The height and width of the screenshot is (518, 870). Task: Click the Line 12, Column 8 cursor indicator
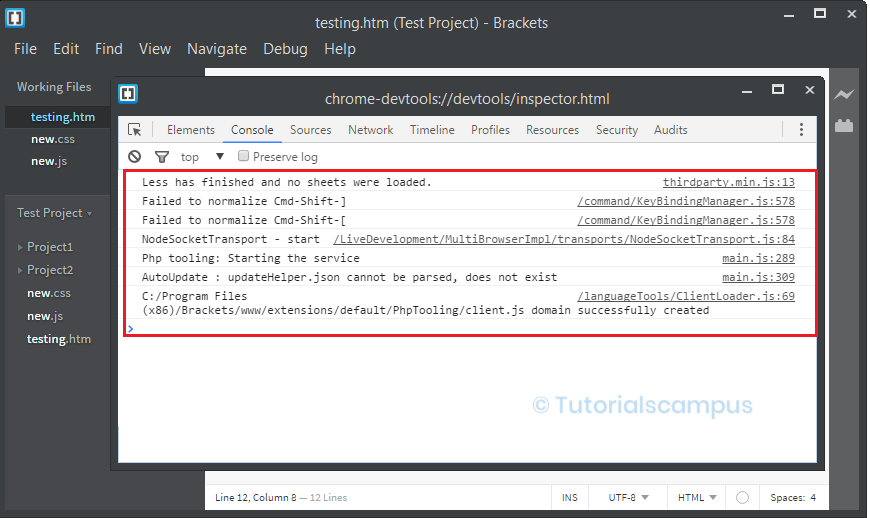pyautogui.click(x=256, y=497)
